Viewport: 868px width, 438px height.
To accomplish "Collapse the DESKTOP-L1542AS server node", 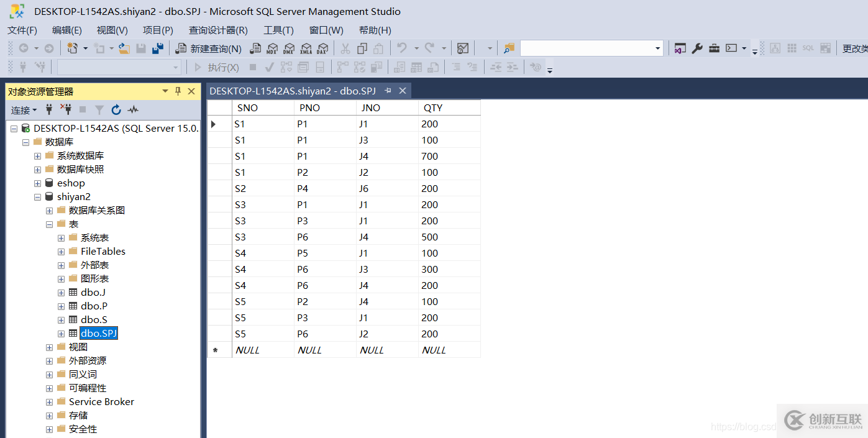I will point(14,129).
